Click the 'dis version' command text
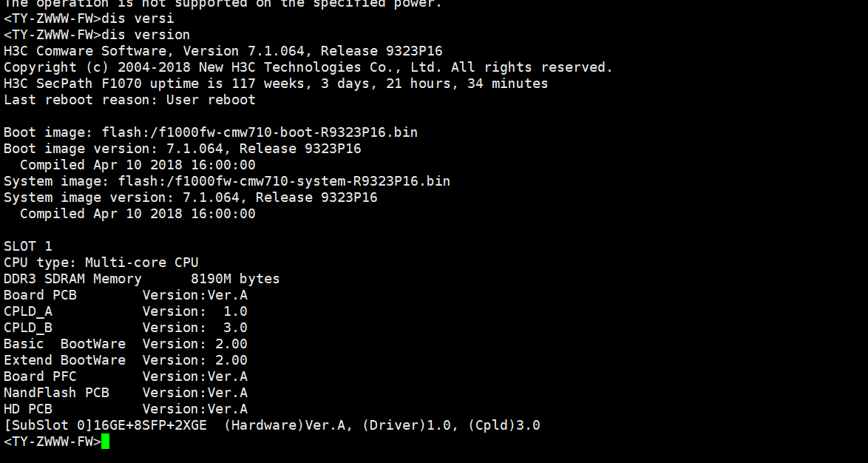 [x=146, y=34]
